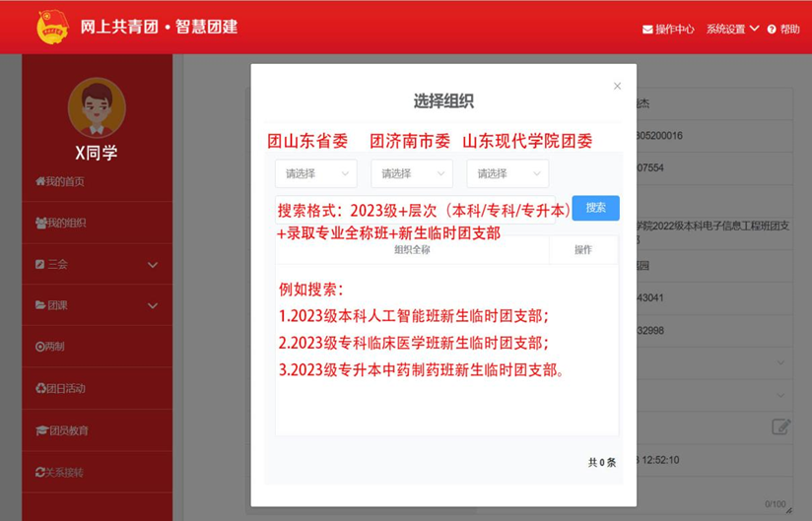Open 操作中心 envelope icon
Image resolution: width=812 pixels, height=521 pixels.
point(647,30)
